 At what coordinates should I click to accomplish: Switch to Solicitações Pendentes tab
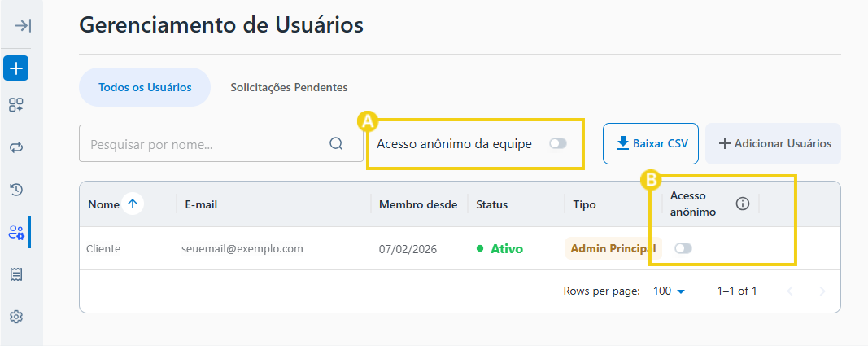click(x=289, y=87)
